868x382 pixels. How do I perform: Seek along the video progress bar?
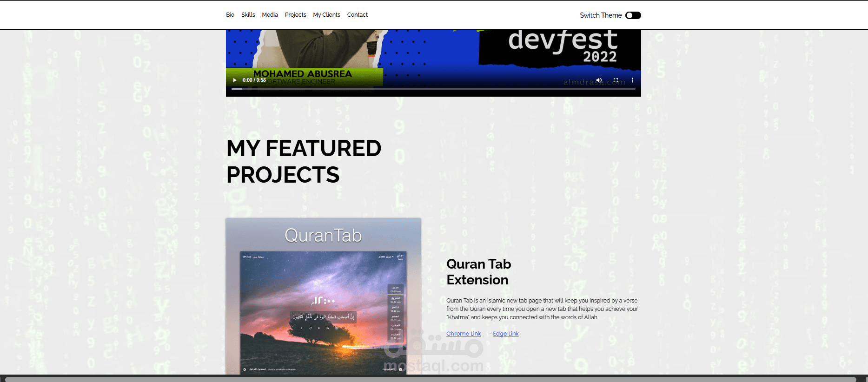point(433,89)
